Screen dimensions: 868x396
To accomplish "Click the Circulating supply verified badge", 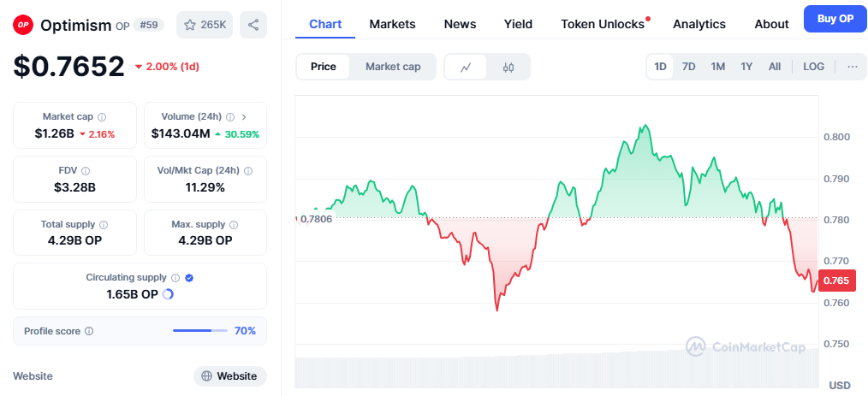I will 189,278.
